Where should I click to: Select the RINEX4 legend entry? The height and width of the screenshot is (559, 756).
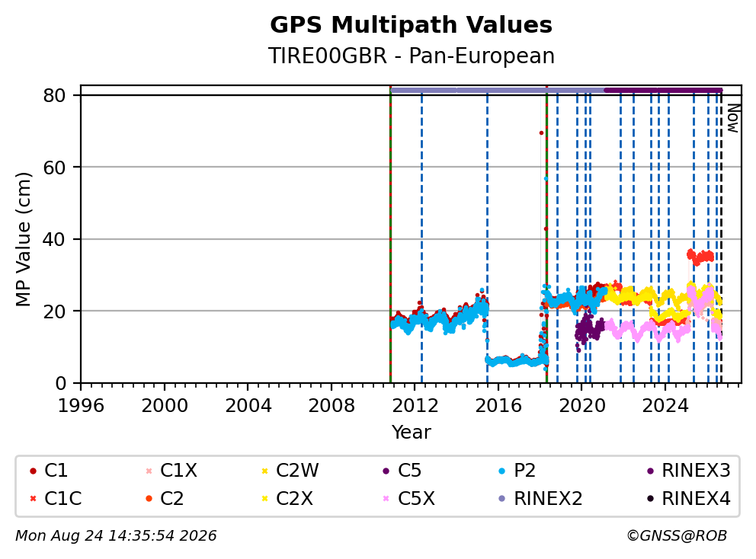[x=689, y=499]
